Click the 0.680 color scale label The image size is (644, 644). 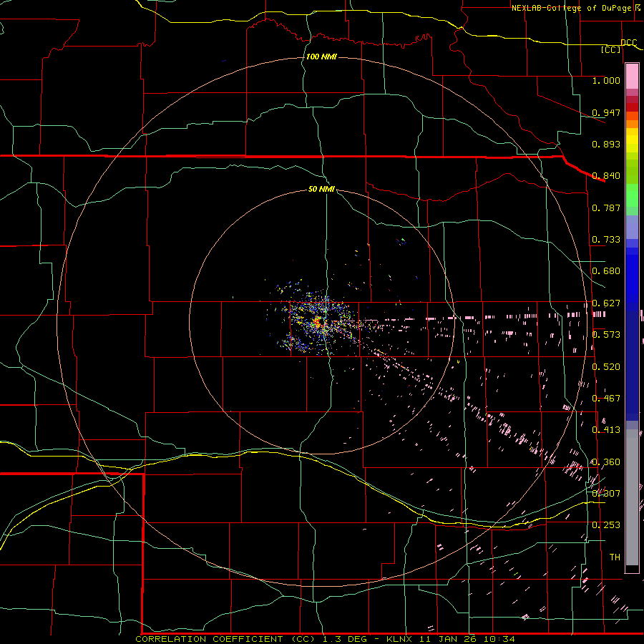tap(606, 271)
